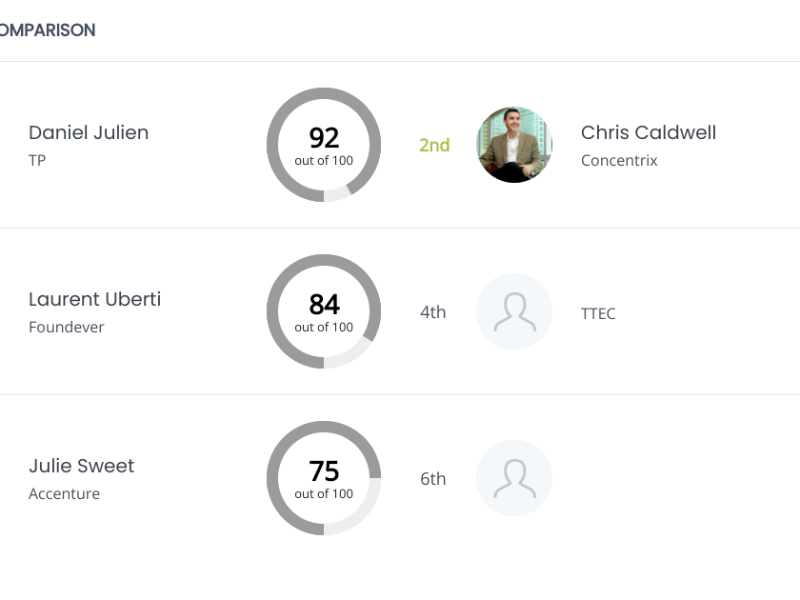This screenshot has width=800, height=600.
Task: Select the Laurent Uberti name
Action: click(94, 299)
